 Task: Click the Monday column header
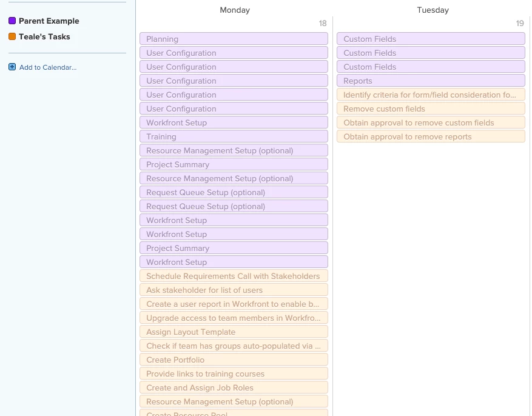pyautogui.click(x=235, y=10)
